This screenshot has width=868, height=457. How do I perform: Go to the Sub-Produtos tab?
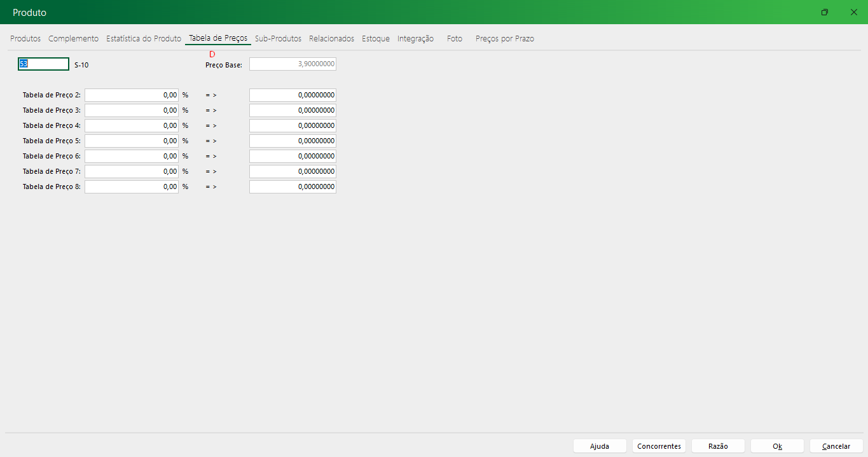pyautogui.click(x=278, y=38)
